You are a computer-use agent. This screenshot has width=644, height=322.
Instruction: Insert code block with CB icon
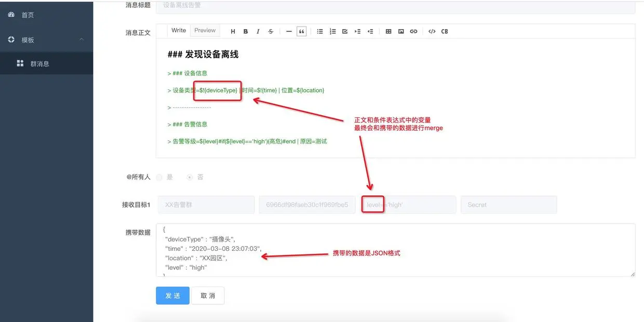(445, 31)
